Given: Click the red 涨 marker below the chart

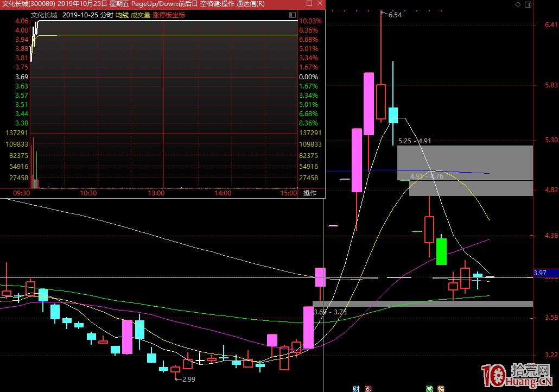Looking at the screenshot, I should click(x=369, y=388).
